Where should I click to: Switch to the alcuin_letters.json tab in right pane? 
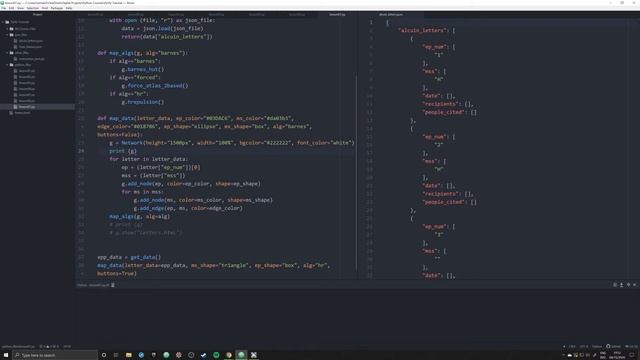point(391,15)
